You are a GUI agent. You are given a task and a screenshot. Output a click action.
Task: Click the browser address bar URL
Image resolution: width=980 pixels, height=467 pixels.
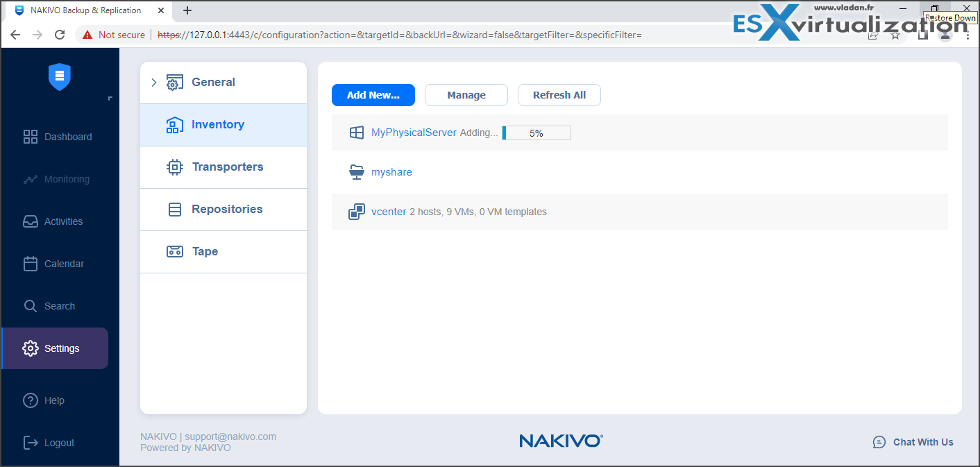pos(399,35)
